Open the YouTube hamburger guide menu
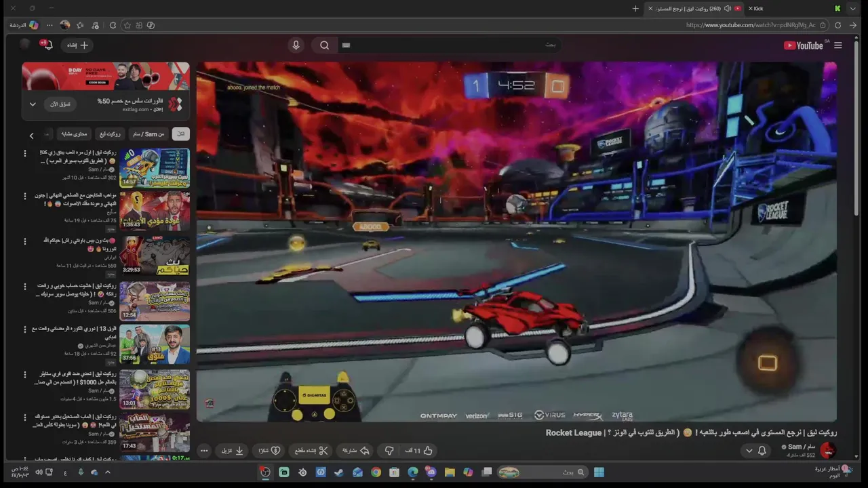 (838, 45)
